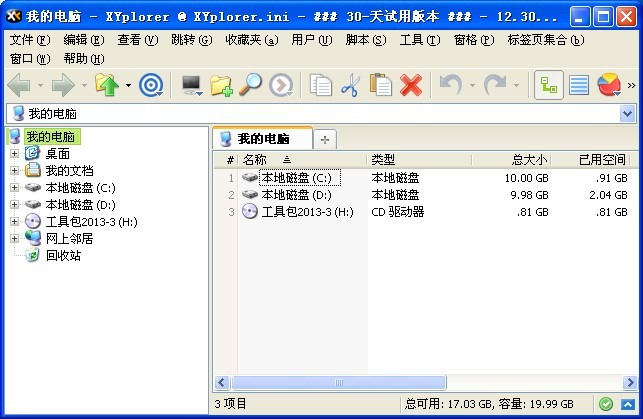Open the 用户(U) menu
The width and height of the screenshot is (643, 419).
pos(312,40)
